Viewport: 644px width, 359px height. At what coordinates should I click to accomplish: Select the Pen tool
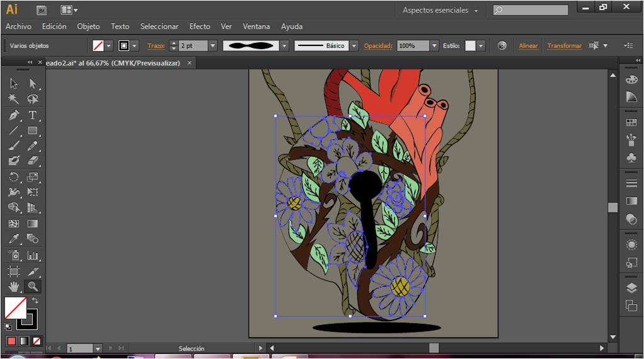pos(14,116)
